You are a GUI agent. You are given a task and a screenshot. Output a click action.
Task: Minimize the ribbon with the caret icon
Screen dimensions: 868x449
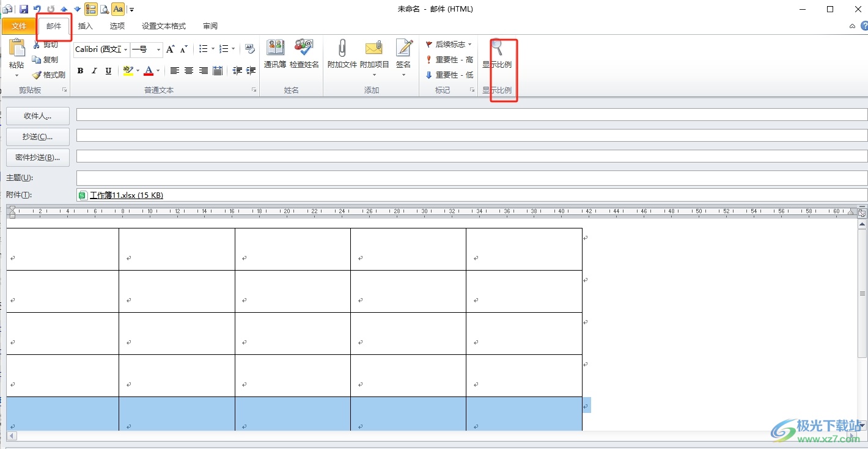click(x=853, y=26)
